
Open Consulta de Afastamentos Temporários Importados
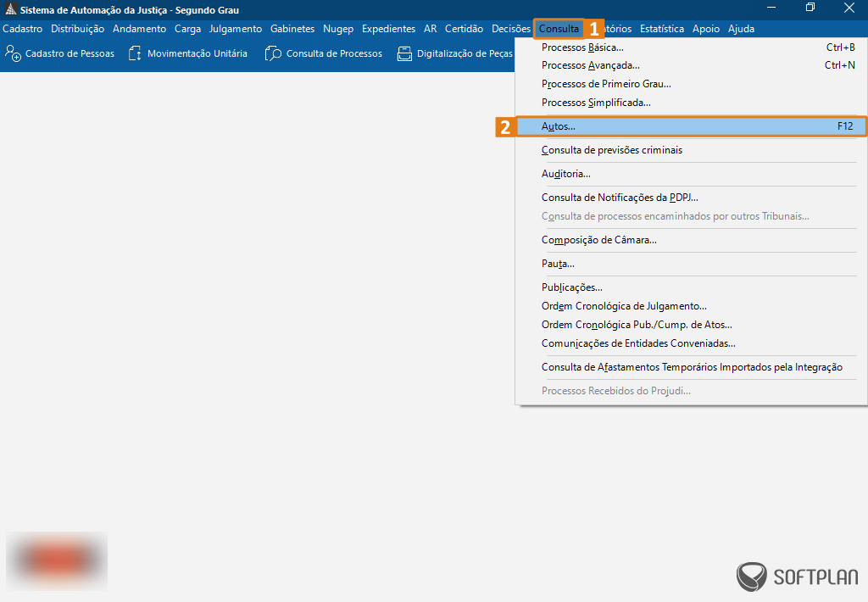click(x=692, y=367)
